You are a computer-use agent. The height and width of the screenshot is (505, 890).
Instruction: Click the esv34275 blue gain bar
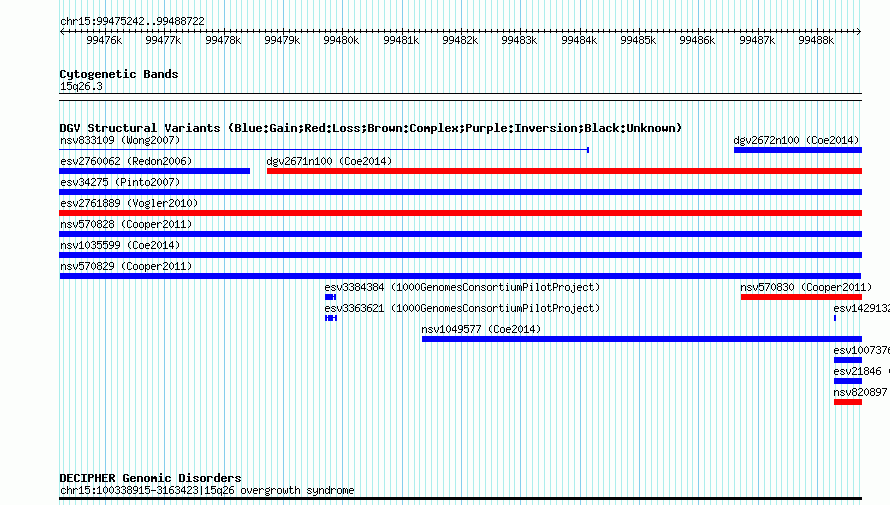(x=460, y=192)
